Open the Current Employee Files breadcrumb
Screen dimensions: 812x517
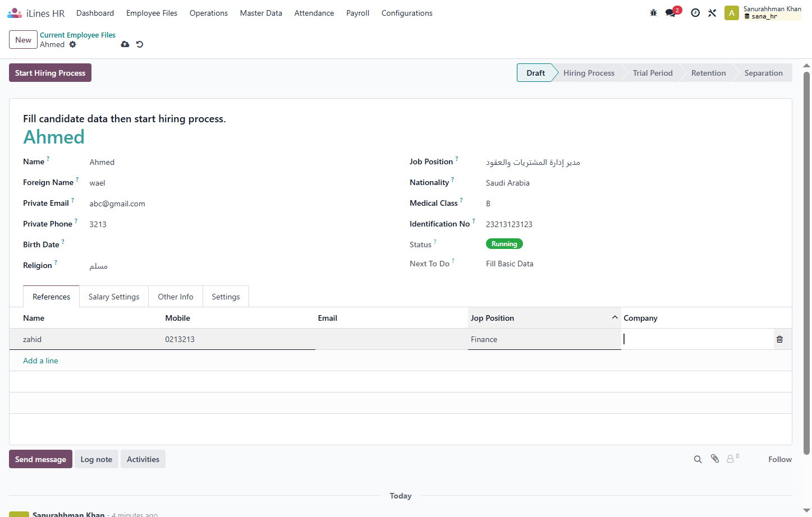tap(77, 35)
